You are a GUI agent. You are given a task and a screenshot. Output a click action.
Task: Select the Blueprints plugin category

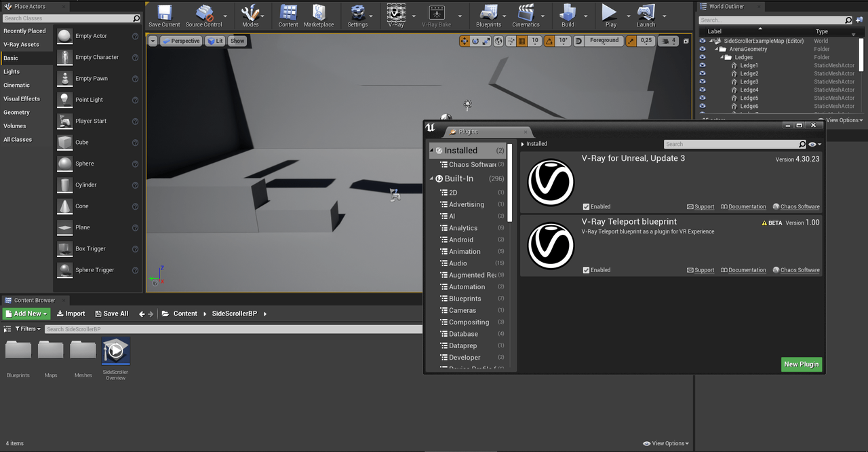465,299
